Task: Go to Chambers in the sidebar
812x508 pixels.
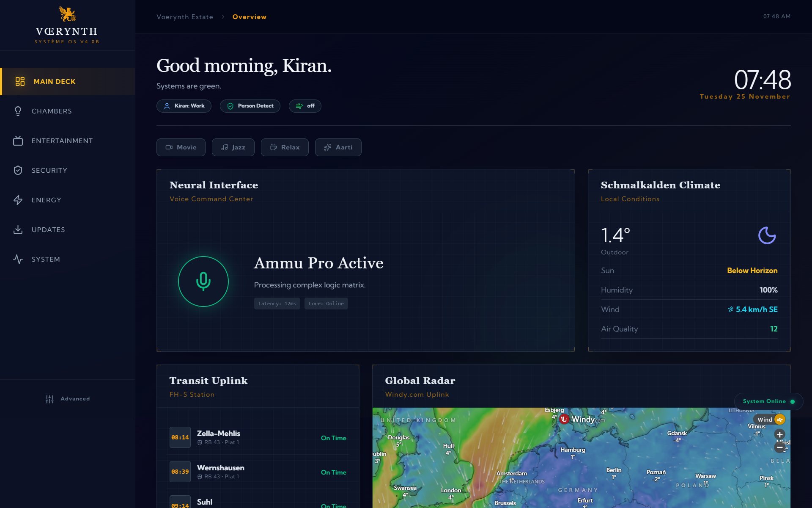Action: [68, 111]
